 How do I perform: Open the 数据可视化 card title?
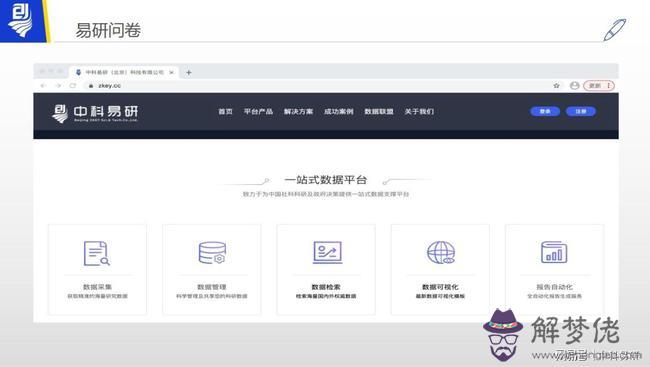point(440,287)
